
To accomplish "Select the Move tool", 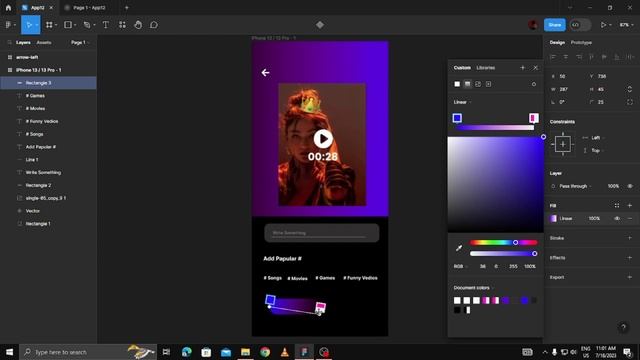I will (x=29, y=25).
